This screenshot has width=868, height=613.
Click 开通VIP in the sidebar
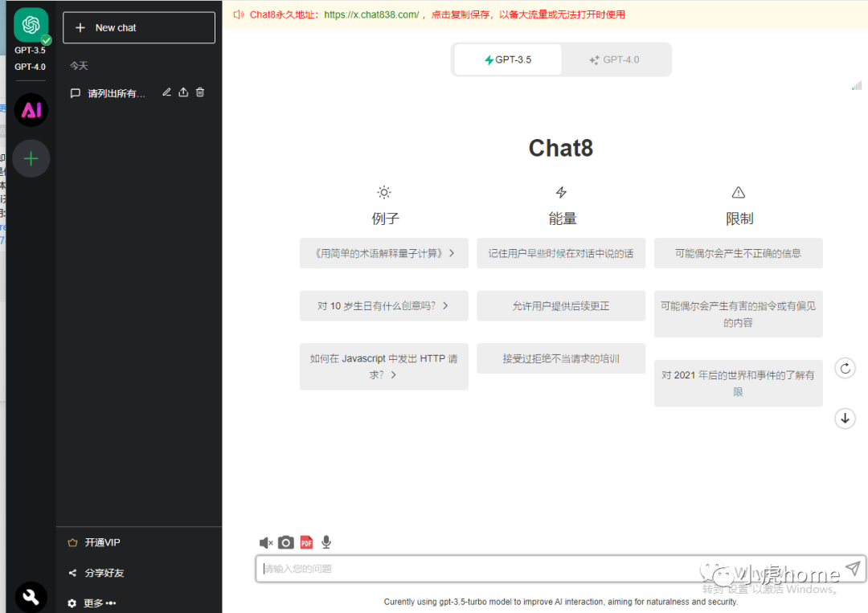[x=101, y=542]
